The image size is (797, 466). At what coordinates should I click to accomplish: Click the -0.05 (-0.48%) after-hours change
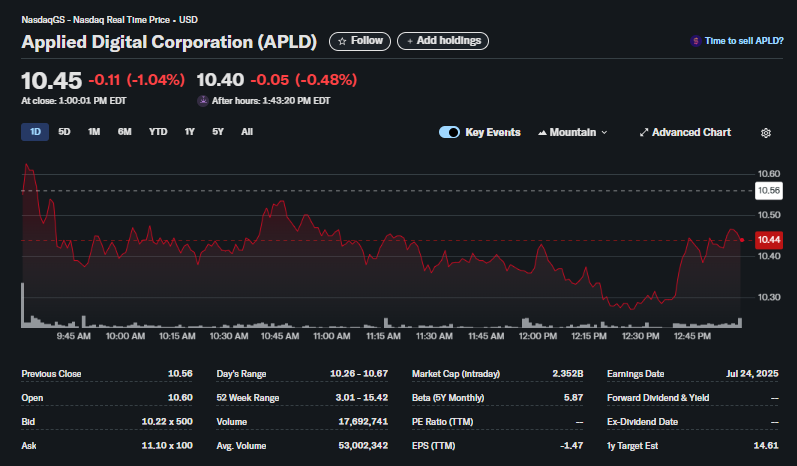point(303,80)
